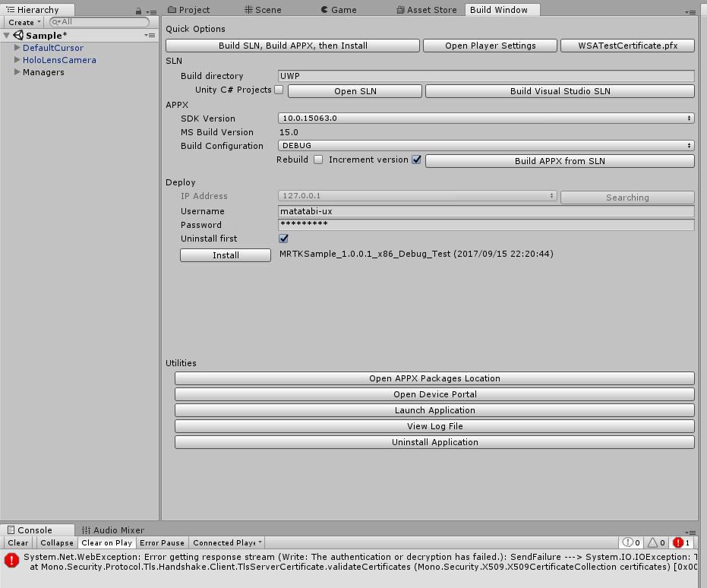Enable the Unity C# Projects checkbox

pyautogui.click(x=279, y=90)
